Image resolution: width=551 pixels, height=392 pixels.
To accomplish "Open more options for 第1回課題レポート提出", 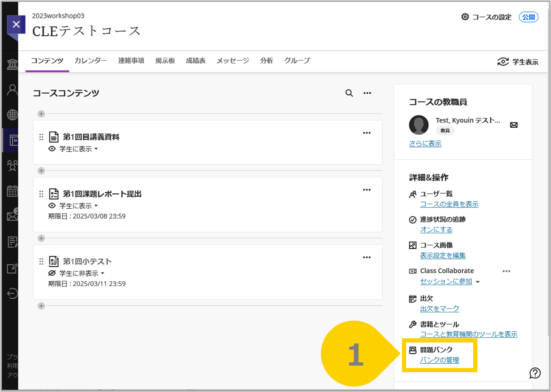I will tap(367, 190).
